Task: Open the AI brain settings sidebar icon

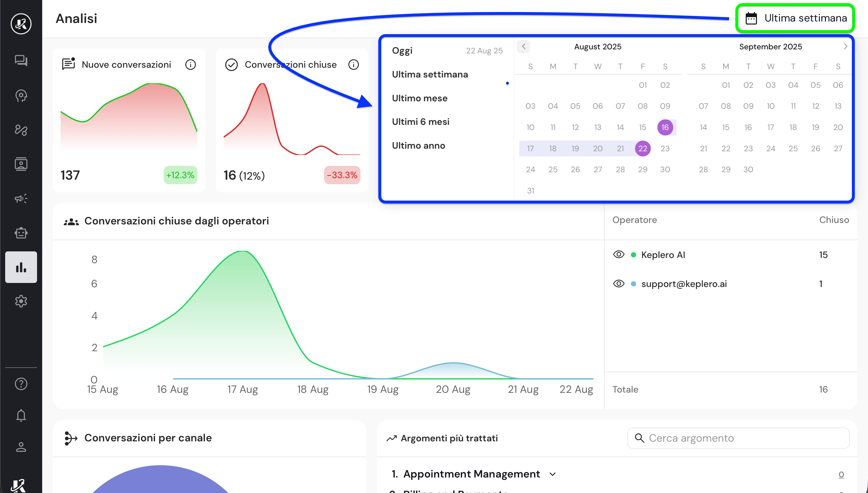Action: coord(21,96)
